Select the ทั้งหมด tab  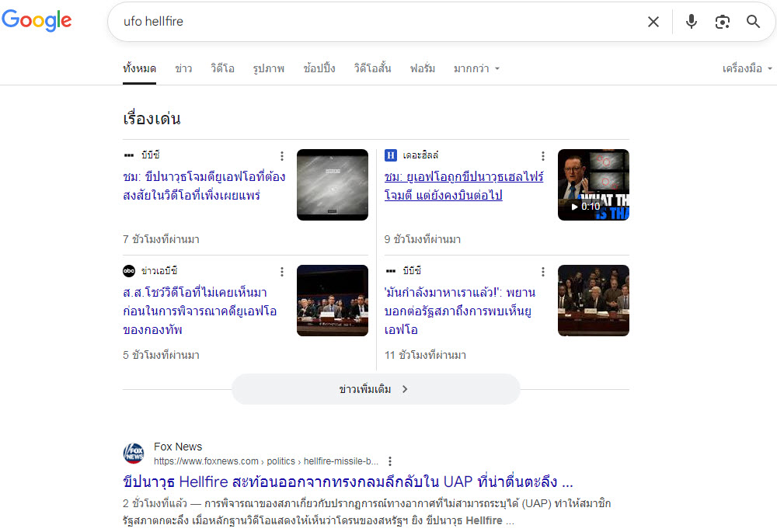(139, 69)
